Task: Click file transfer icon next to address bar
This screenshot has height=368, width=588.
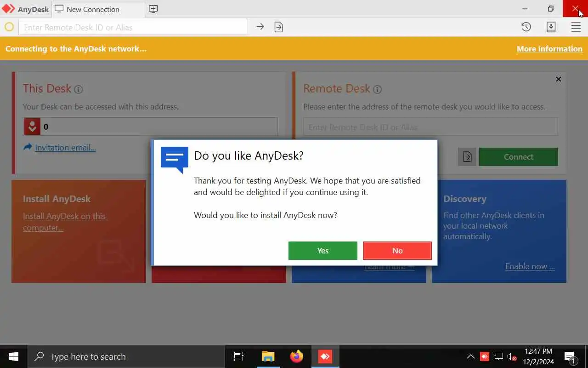Action: (278, 27)
